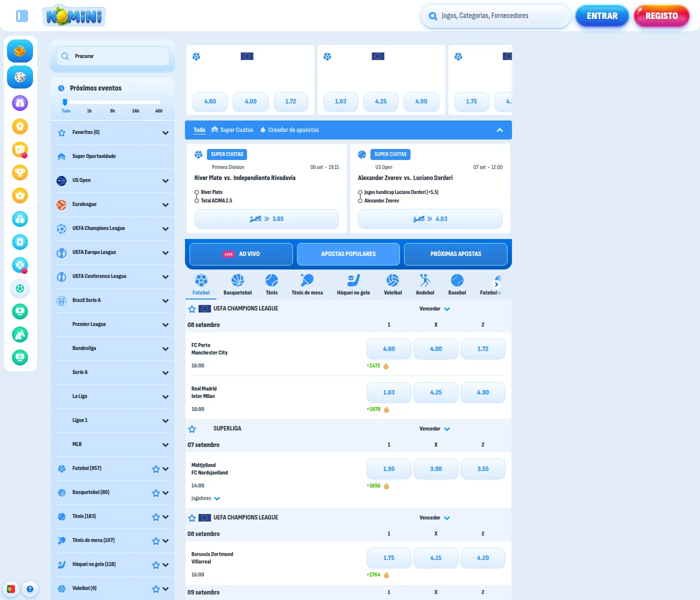
Task: Toggle favorite star for Ténis de mesa (107)
Action: pos(156,541)
